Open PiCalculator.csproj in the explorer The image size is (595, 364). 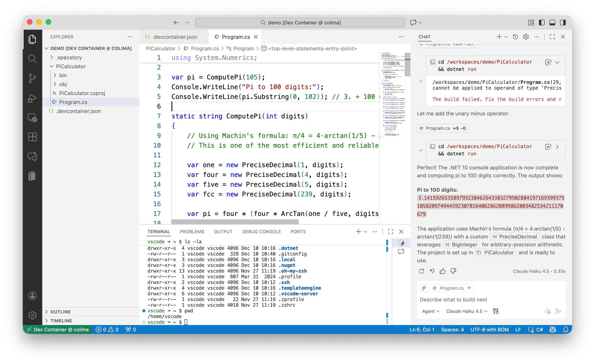point(82,93)
